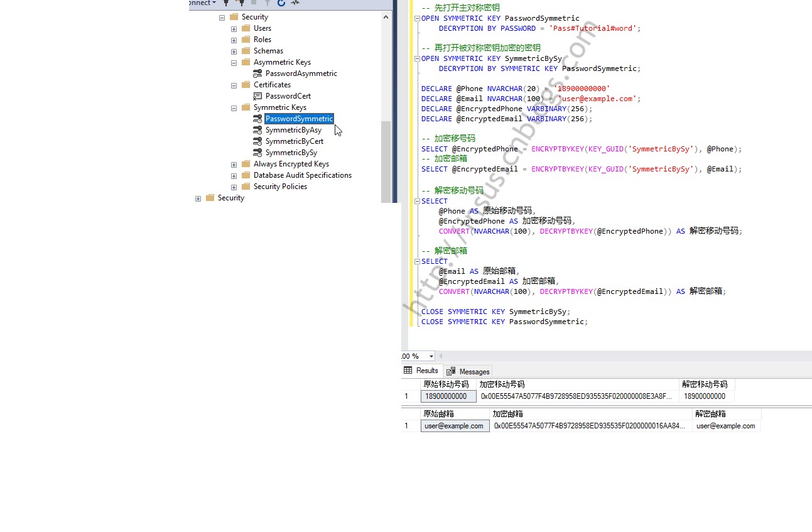The height and width of the screenshot is (532, 812).
Task: Select the encrypted value cell under 加密移动号码
Action: tap(578, 396)
